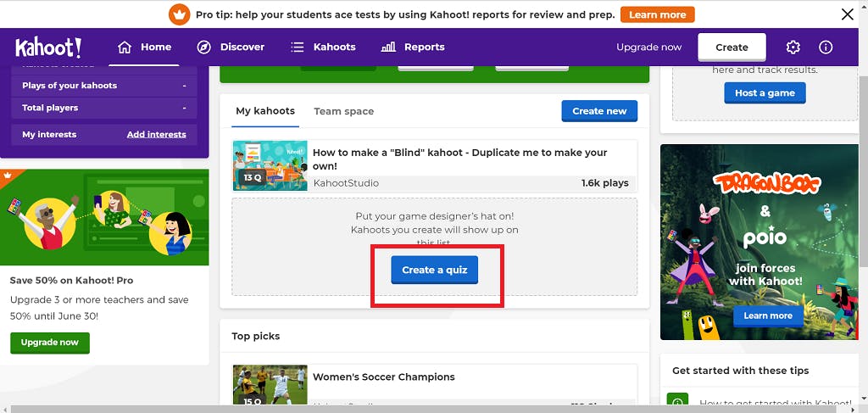
Task: Click the Create a quiz button
Action: pos(435,271)
